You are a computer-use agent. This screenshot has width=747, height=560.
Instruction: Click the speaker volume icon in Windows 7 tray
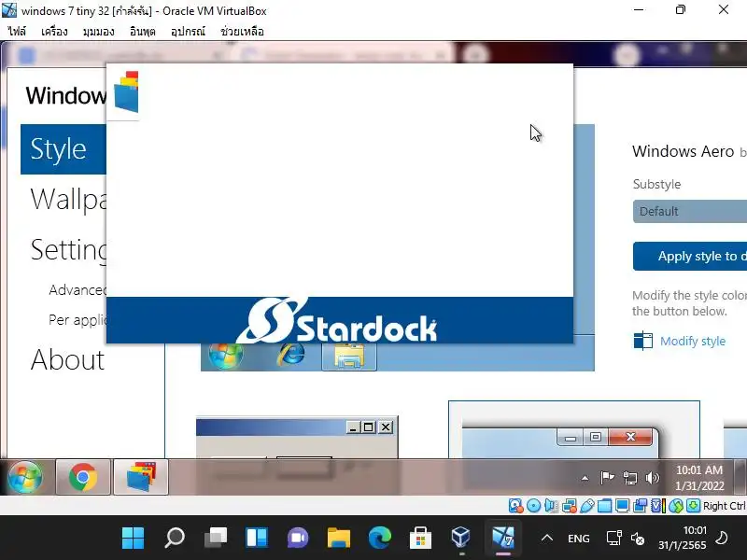click(x=652, y=478)
